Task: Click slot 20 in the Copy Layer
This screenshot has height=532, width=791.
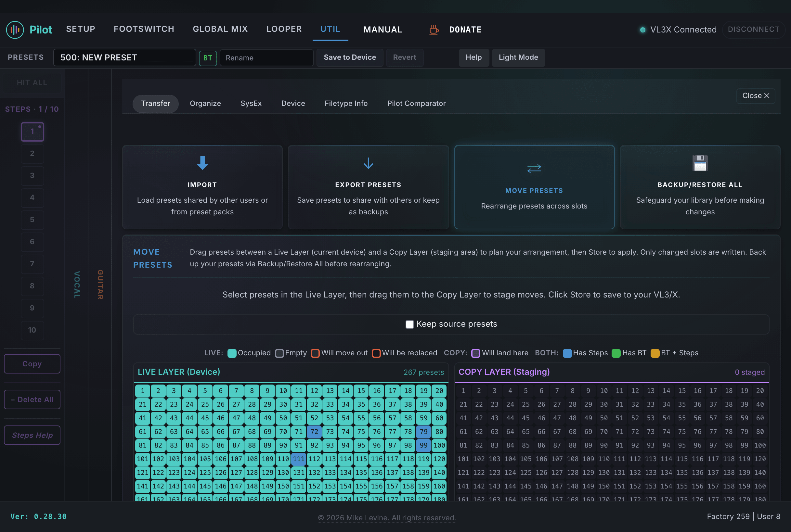Action: pos(760,391)
